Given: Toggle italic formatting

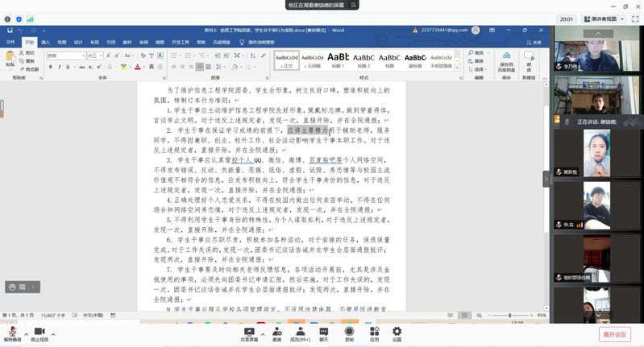Looking at the screenshot, I should click(x=59, y=67).
